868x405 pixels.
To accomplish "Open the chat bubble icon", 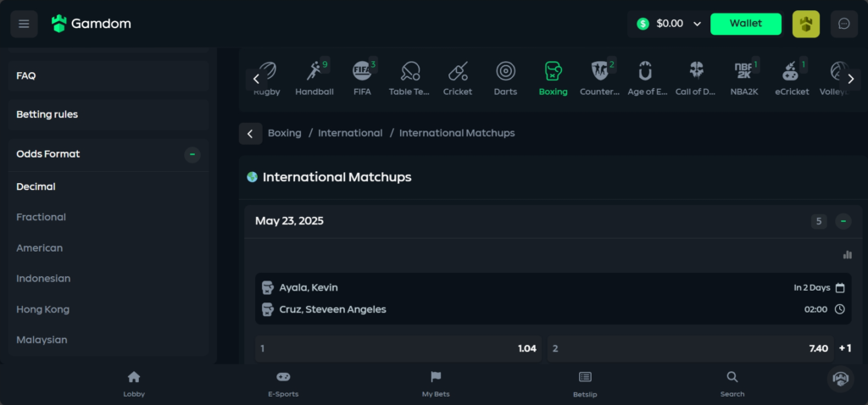I will (843, 24).
